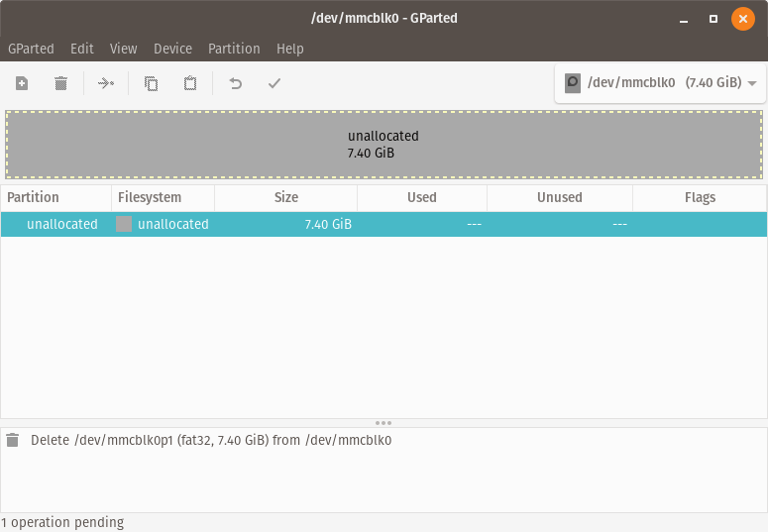
Task: Click the Paste partition clipboard icon
Action: point(190,83)
